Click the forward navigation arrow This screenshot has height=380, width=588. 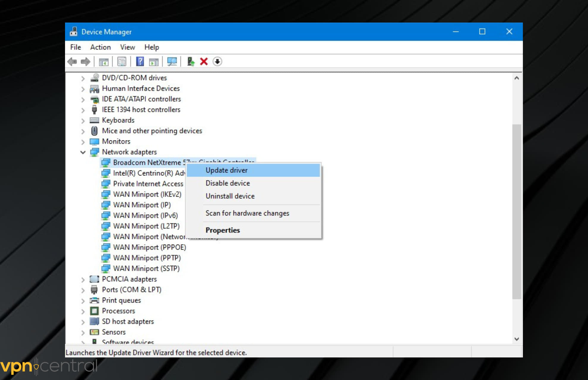(x=86, y=61)
